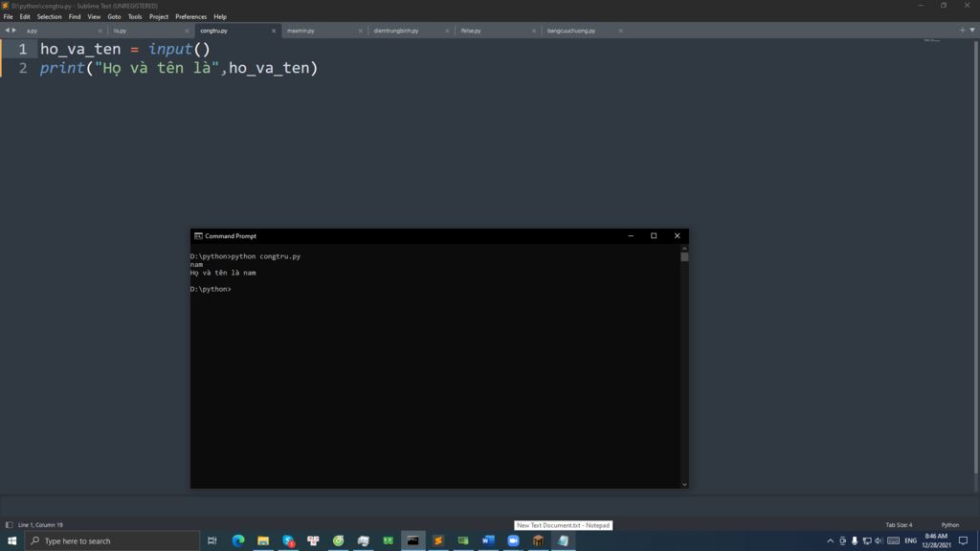Open the Selection menu

tap(49, 17)
